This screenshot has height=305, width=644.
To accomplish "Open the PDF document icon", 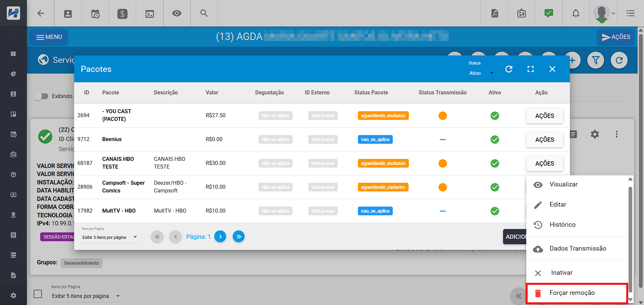I will tap(494, 13).
